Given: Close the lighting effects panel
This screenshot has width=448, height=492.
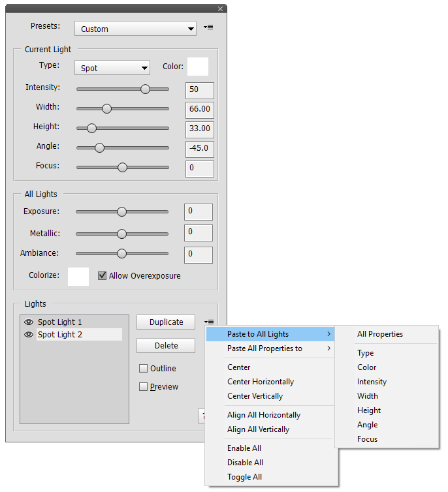Looking at the screenshot, I should click(x=221, y=8).
